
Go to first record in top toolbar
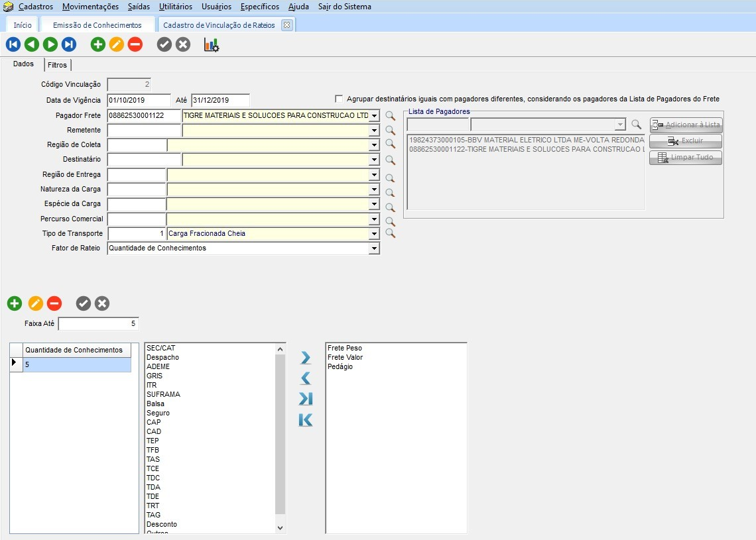(13, 44)
